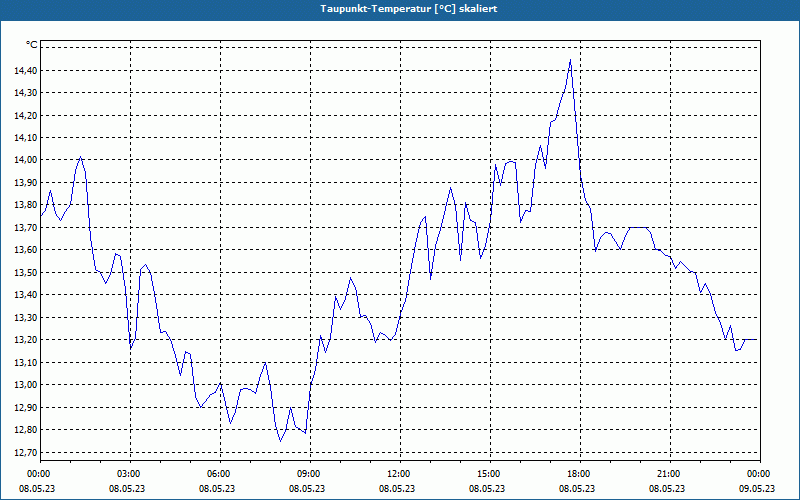Viewport: 800px width, 500px height.
Task: Click the 14,30 y-axis value
Action: tap(24, 93)
